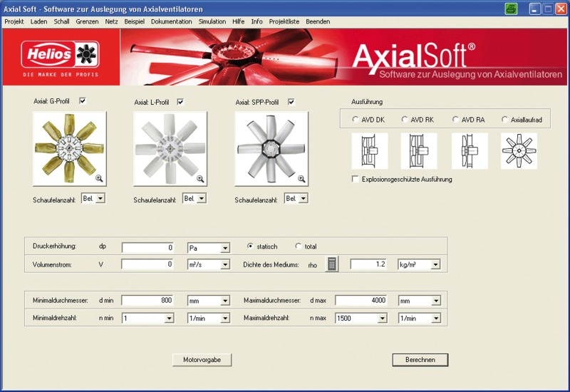
Task: Open the density calculator icon next to rho
Action: point(331,264)
